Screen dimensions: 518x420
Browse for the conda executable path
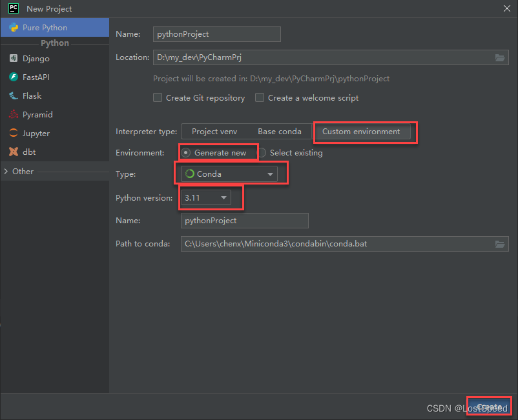point(500,244)
